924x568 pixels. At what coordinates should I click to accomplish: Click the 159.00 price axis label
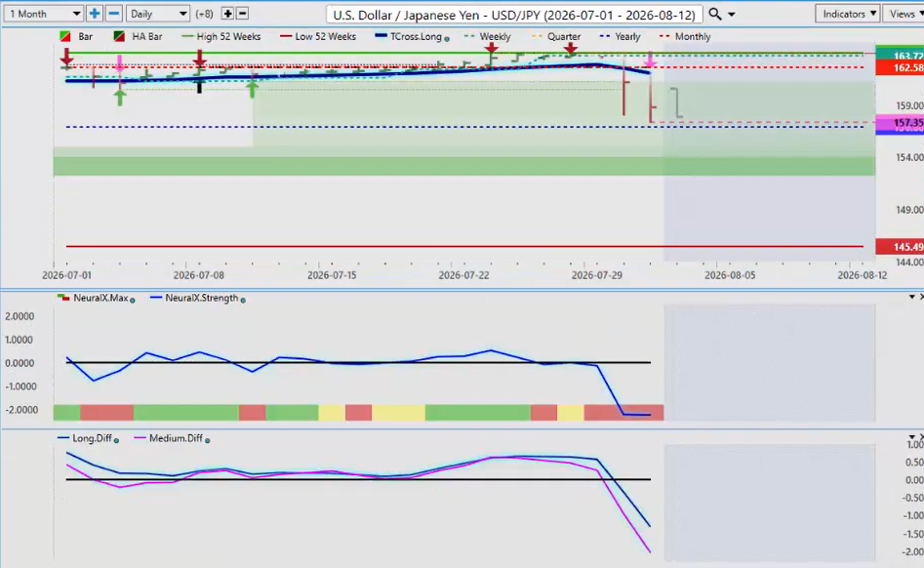(909, 106)
